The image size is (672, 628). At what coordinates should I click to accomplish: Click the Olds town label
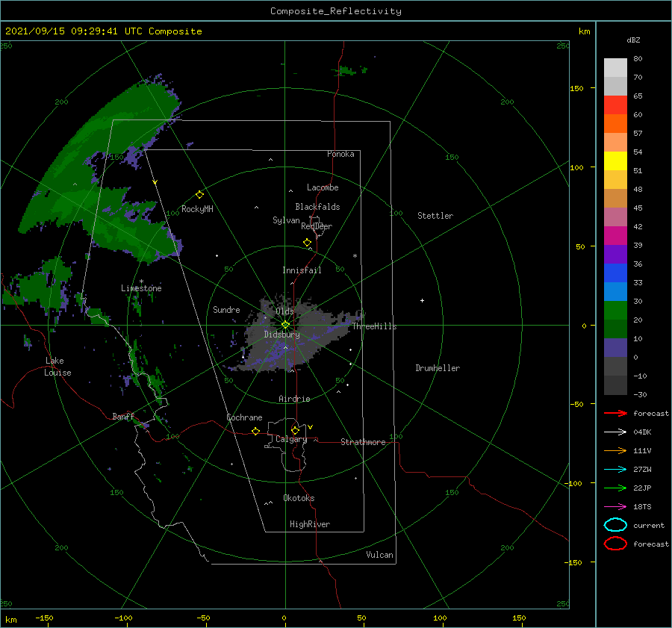coord(284,311)
